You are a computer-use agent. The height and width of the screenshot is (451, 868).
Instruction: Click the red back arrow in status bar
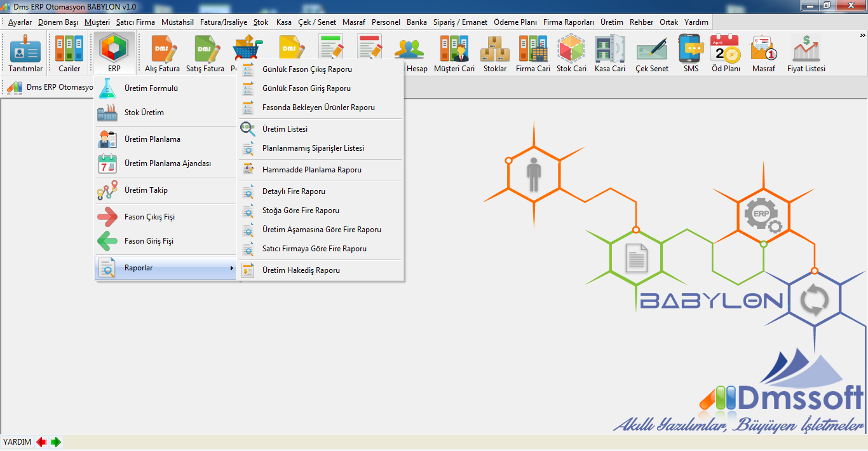[x=42, y=442]
